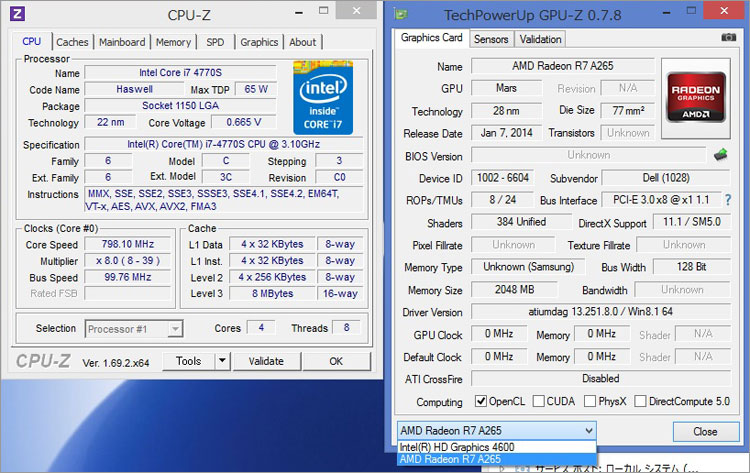Open the Validation tab in GPU-Z

click(540, 39)
